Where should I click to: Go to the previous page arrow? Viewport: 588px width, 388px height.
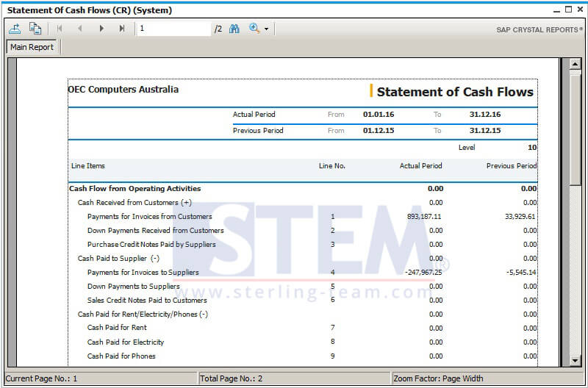click(80, 29)
